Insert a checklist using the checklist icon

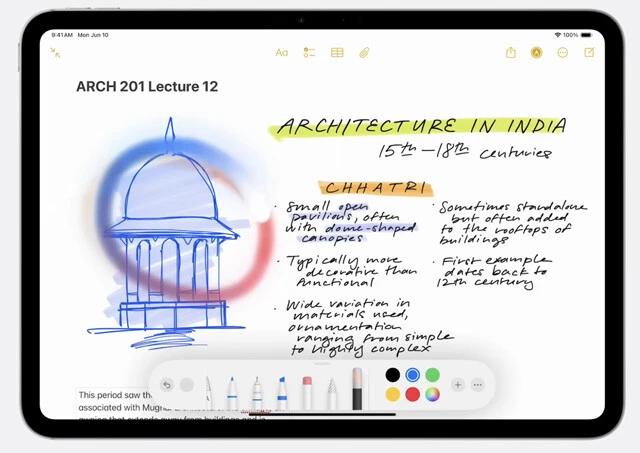(x=310, y=53)
